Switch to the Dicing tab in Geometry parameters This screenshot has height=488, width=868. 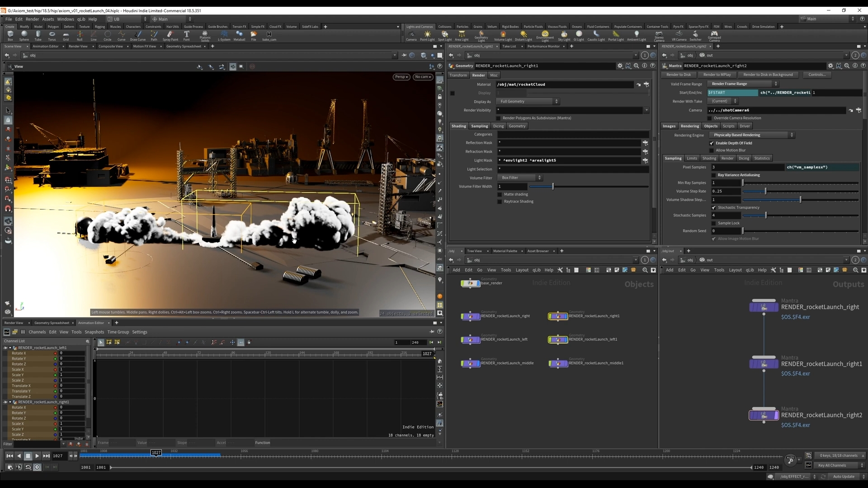pyautogui.click(x=498, y=127)
